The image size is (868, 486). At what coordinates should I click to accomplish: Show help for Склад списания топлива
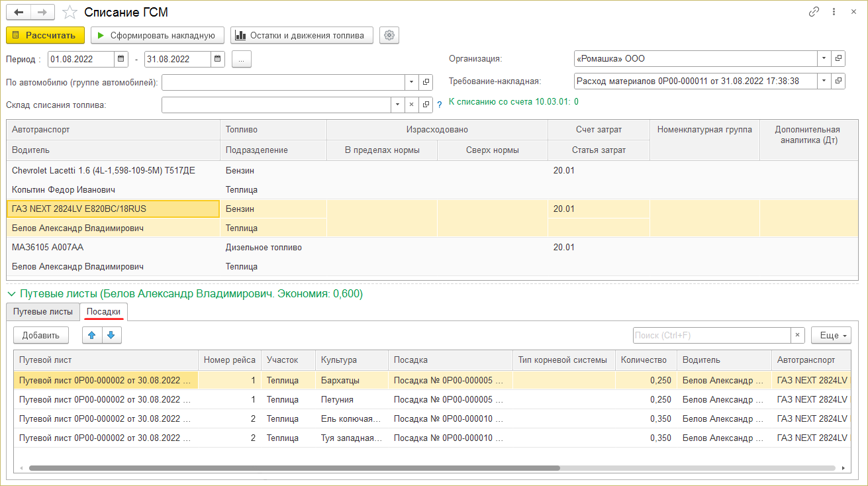tap(439, 105)
